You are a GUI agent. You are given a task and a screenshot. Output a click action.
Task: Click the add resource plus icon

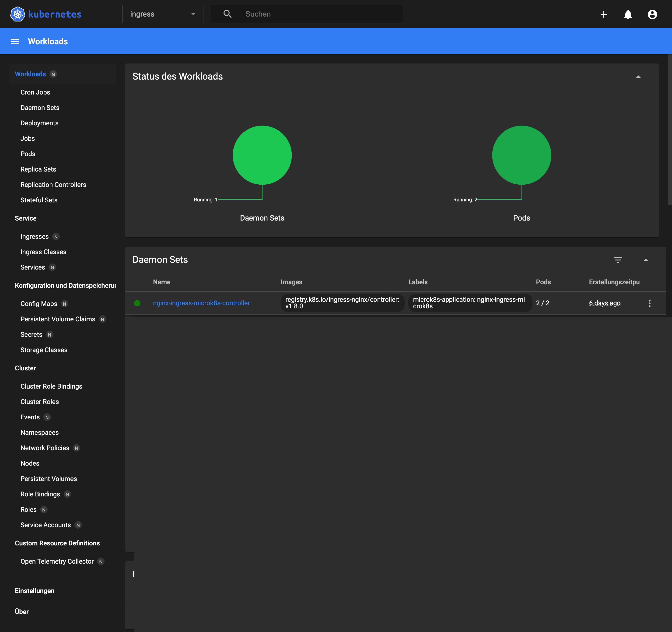point(603,14)
